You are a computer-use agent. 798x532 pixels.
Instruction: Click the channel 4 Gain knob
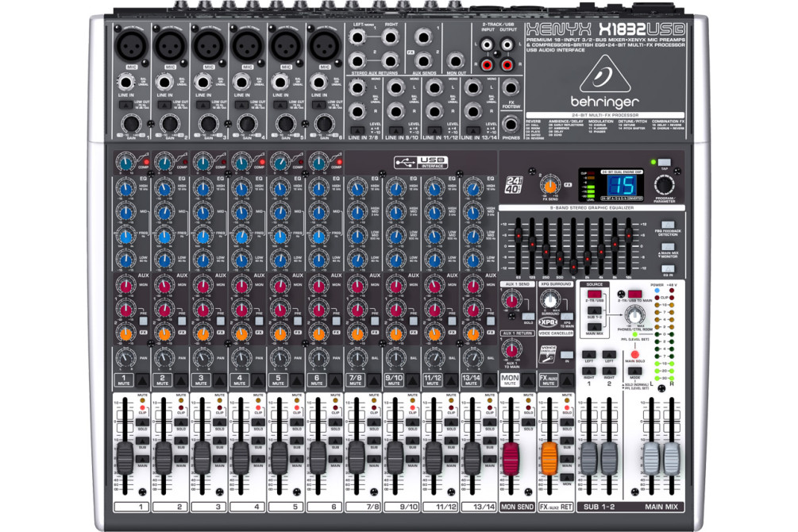[246, 123]
